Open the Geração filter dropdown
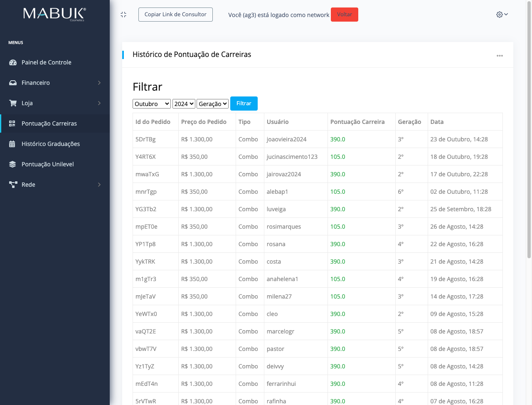Screen dimensions: 532x405 212,104
